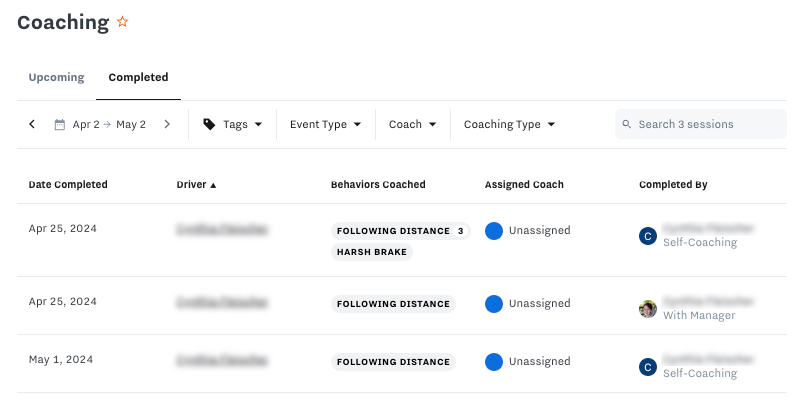This screenshot has height=404, width=809.
Task: Click May 1, 2024 date cell
Action: pyautogui.click(x=61, y=360)
